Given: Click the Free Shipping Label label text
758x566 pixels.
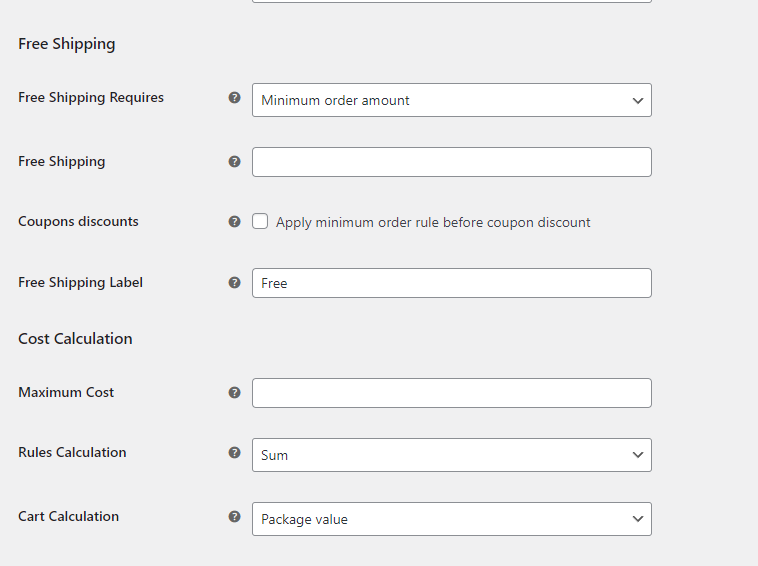Looking at the screenshot, I should 80,282.
